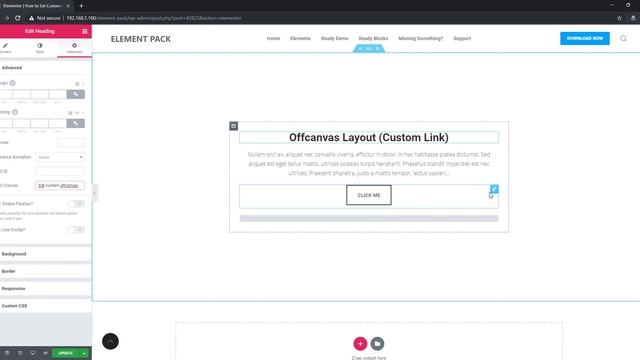Open margin responsive device icon
Image resolution: width=640 pixels, height=360 pixels.
coord(77,84)
